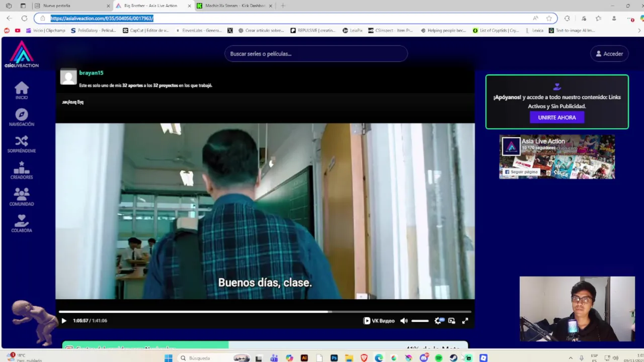Screen dimensions: 644x362
Task: Open Asia Live Action Facebook page banner
Action: point(557,157)
